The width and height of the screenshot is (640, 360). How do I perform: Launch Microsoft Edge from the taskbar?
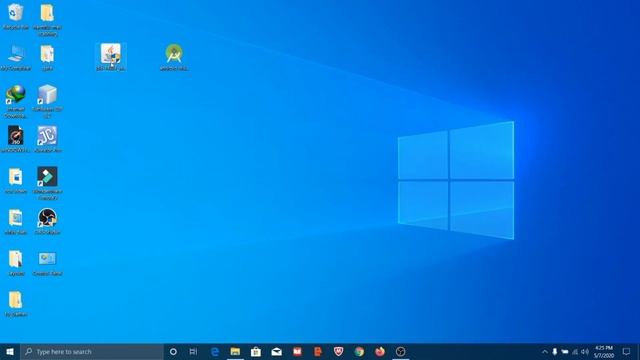coord(215,352)
